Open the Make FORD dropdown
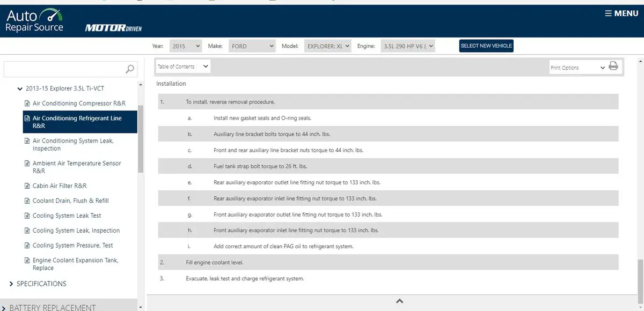Viewport: 644px width, 311px height. pos(252,46)
